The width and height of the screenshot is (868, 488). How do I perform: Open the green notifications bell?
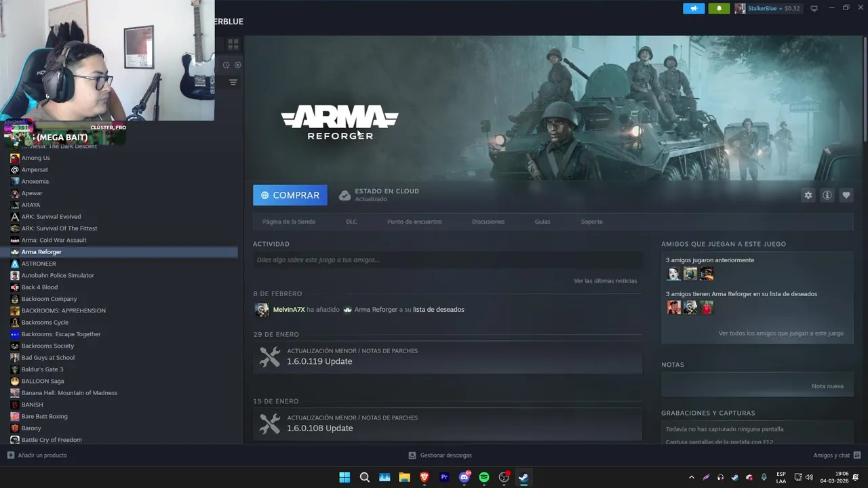719,8
